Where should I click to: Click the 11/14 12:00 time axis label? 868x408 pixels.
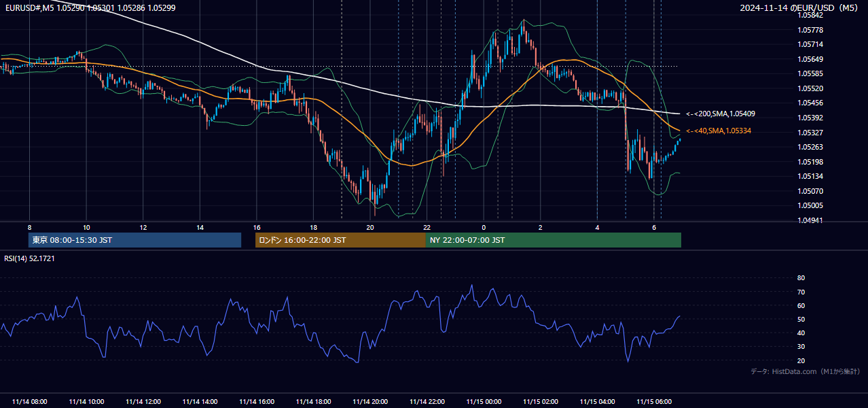pos(143,402)
